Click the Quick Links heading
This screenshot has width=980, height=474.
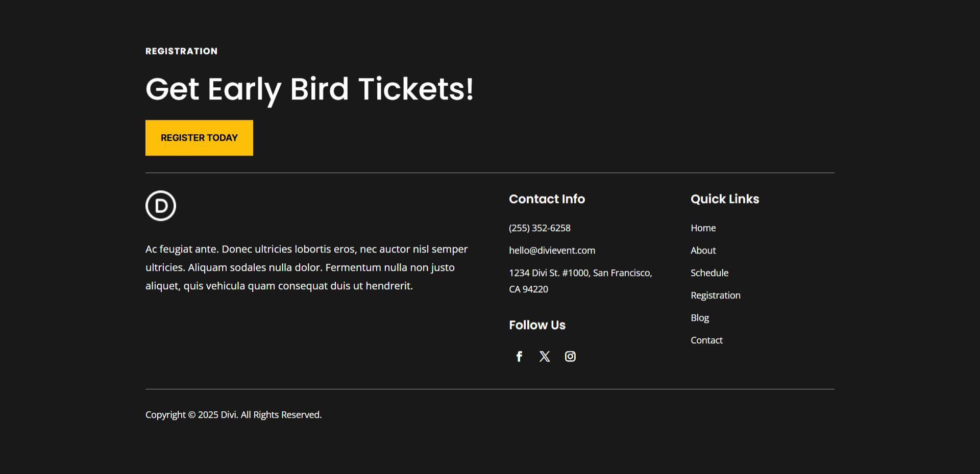[x=724, y=199]
